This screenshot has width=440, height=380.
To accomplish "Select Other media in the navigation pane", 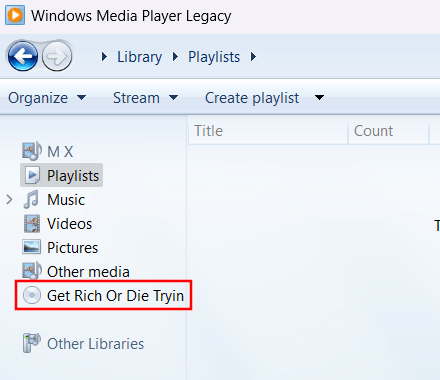I will 88,272.
